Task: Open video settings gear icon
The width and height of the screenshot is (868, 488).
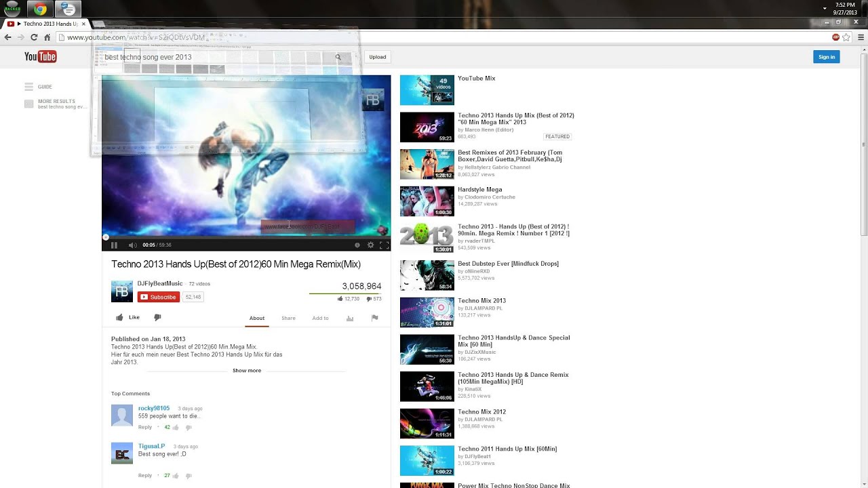Action: pos(370,245)
